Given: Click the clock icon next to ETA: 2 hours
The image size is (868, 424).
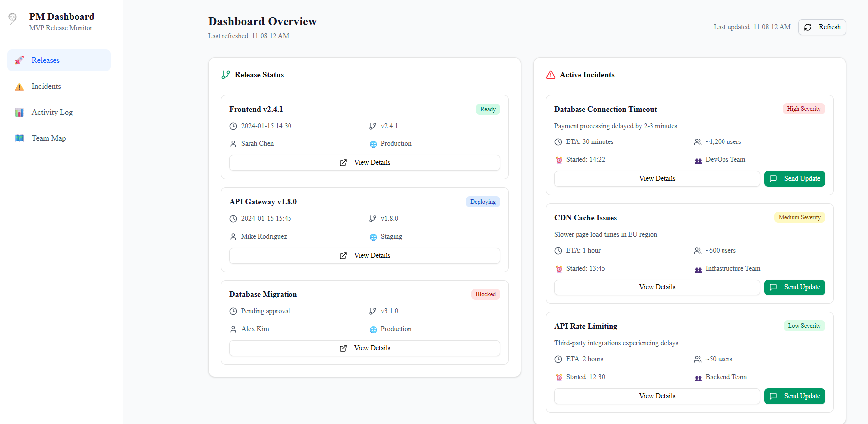Looking at the screenshot, I should coord(558,359).
